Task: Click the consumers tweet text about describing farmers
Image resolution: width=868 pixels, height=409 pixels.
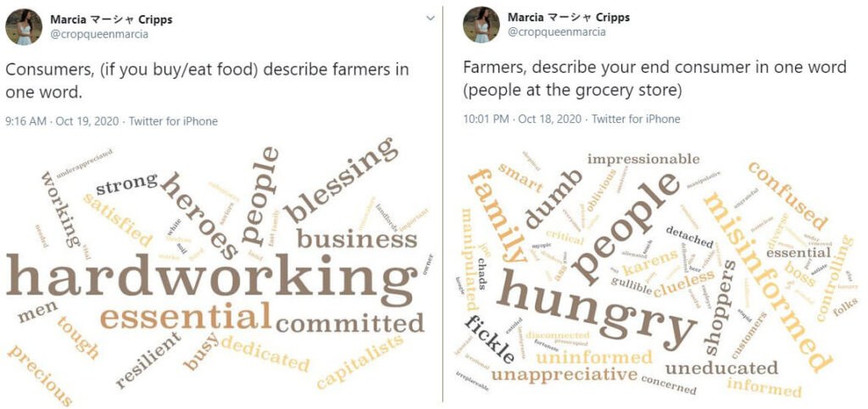Action: tap(208, 81)
